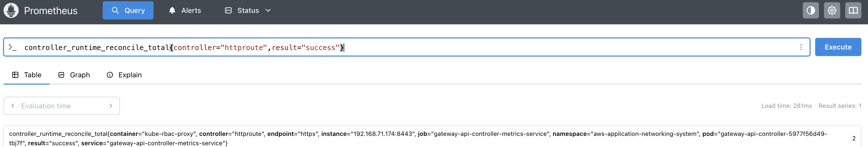
Task: Click the Status server icon
Action: pyautogui.click(x=228, y=10)
